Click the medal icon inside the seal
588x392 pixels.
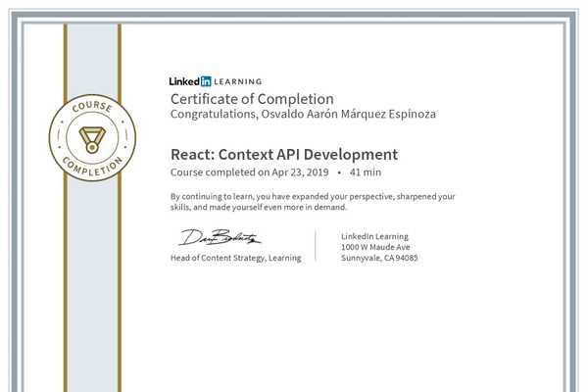[92, 140]
